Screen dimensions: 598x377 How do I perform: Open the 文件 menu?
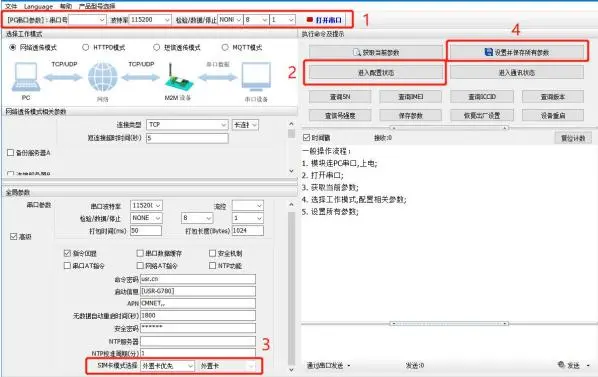click(11, 6)
